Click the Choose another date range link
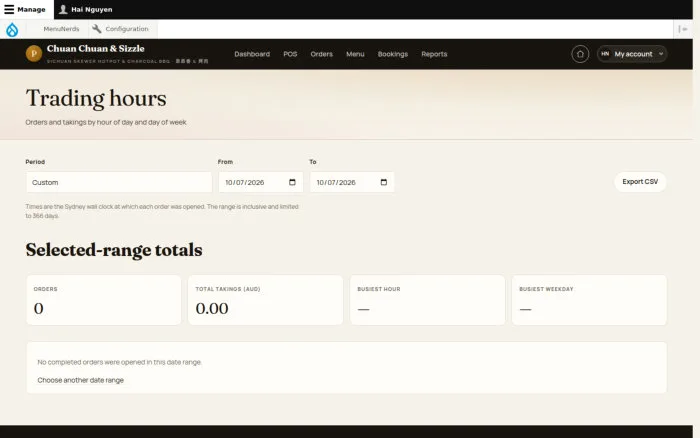The image size is (700, 438). [x=80, y=380]
